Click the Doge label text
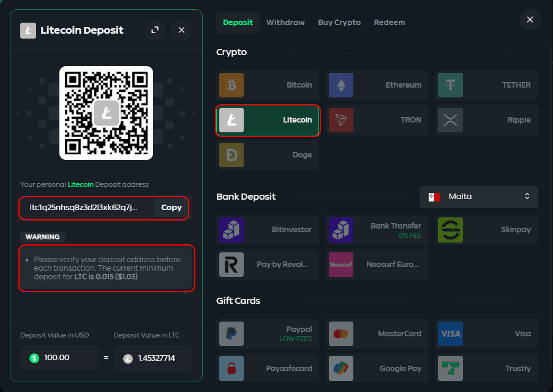The image size is (553, 392). (303, 155)
